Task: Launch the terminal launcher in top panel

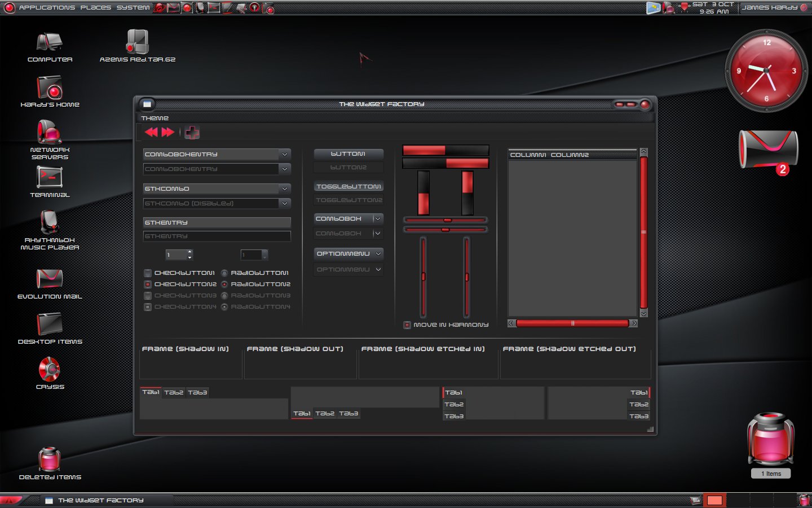Action: coord(214,8)
